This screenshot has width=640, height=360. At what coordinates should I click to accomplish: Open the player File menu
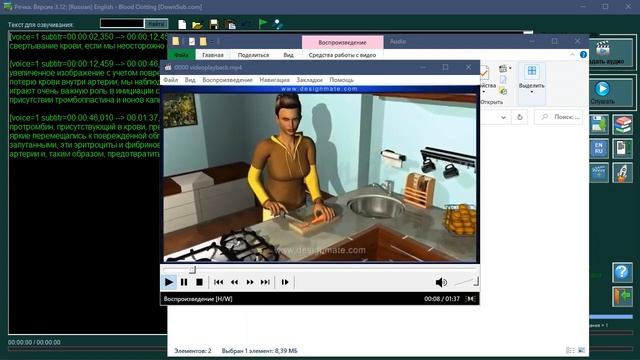(x=171, y=80)
